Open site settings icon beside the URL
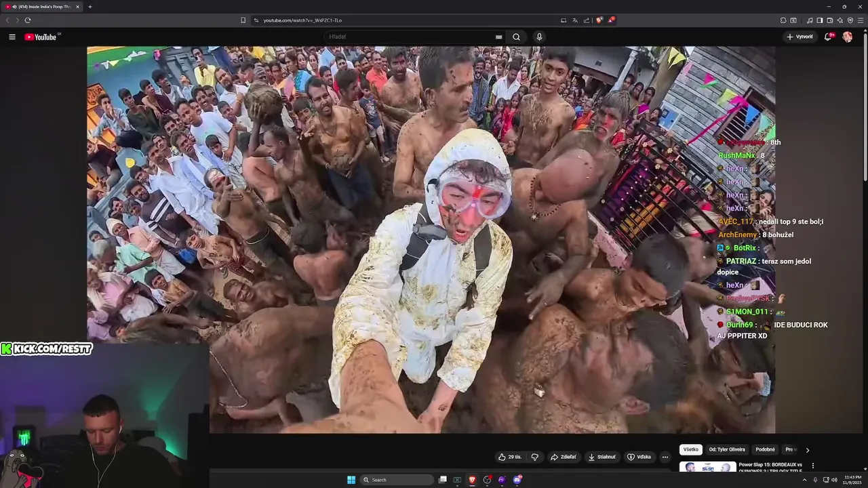The width and height of the screenshot is (868, 488). (256, 20)
